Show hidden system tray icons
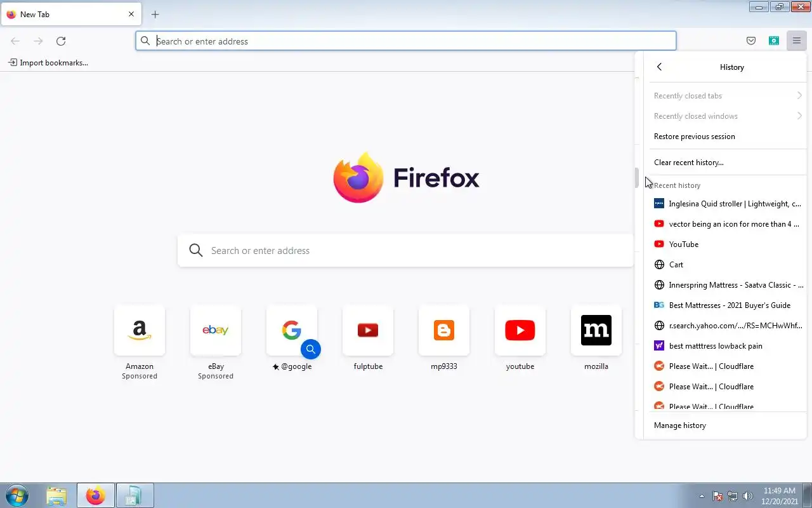The image size is (812, 508). point(702,496)
